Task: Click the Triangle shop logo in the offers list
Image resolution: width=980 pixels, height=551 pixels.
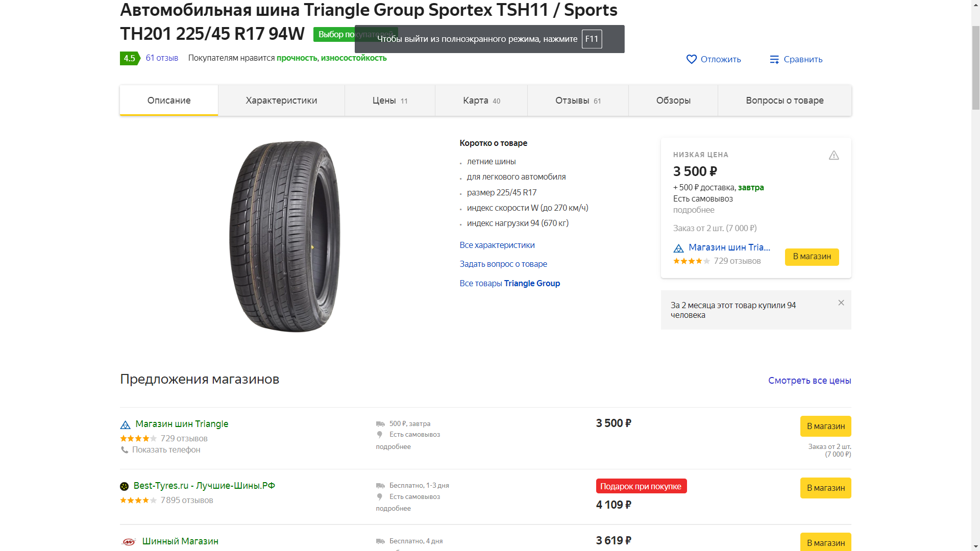Action: pyautogui.click(x=125, y=425)
